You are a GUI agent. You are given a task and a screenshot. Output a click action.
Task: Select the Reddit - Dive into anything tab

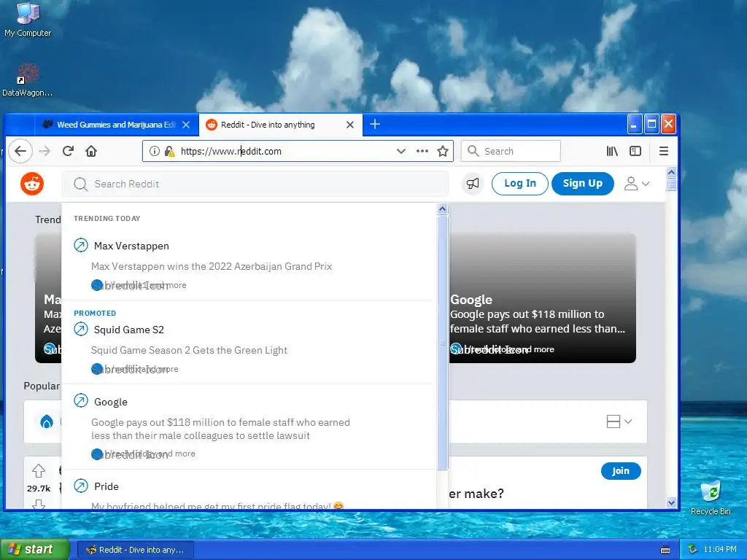pos(281,125)
